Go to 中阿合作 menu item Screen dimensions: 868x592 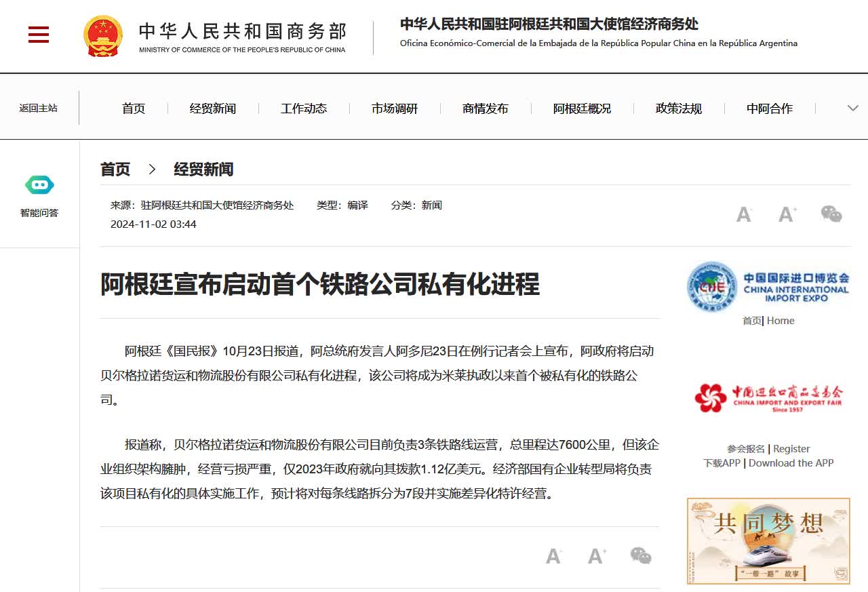pos(769,108)
